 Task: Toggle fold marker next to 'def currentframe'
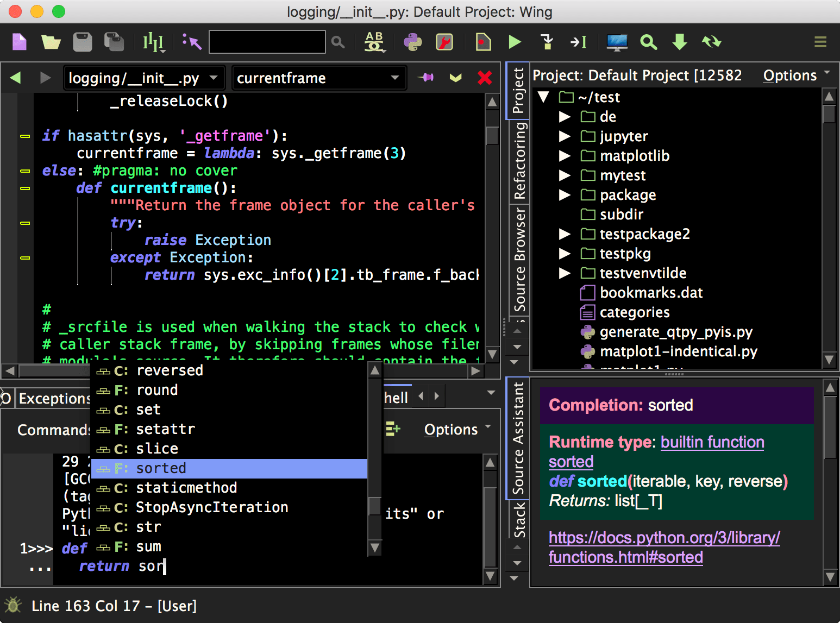(25, 188)
